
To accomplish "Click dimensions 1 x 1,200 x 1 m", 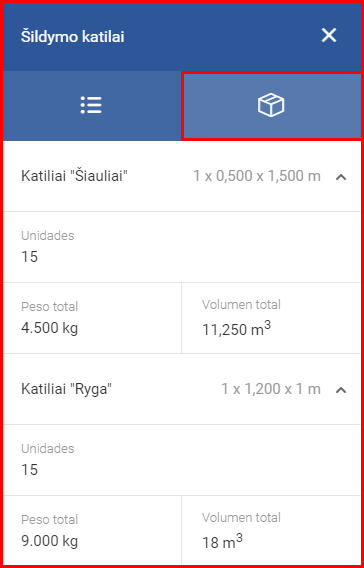I will tap(271, 389).
